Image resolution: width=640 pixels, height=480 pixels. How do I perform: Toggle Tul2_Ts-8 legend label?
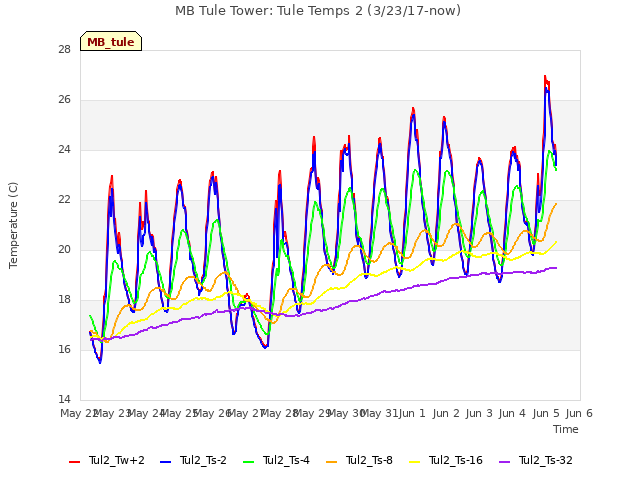(369, 460)
